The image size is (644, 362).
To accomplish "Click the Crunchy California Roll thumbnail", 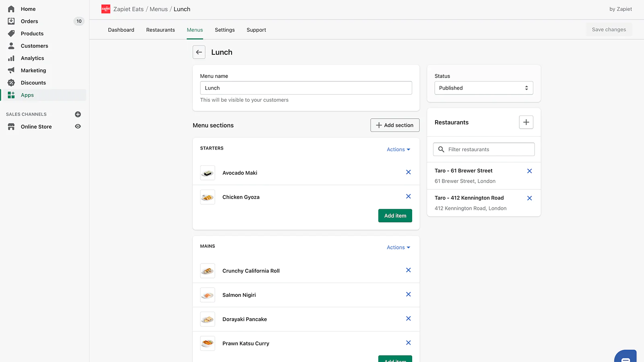I will click(x=208, y=271).
